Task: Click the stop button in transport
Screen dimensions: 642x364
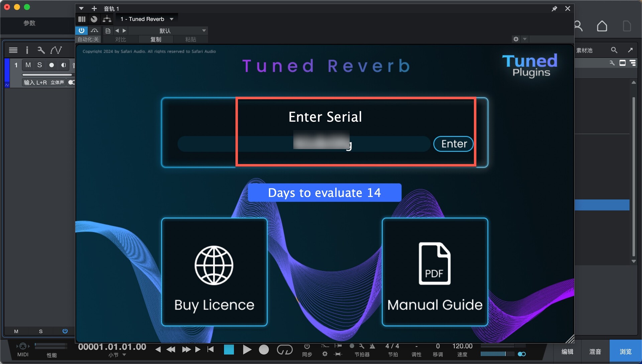Action: (229, 350)
